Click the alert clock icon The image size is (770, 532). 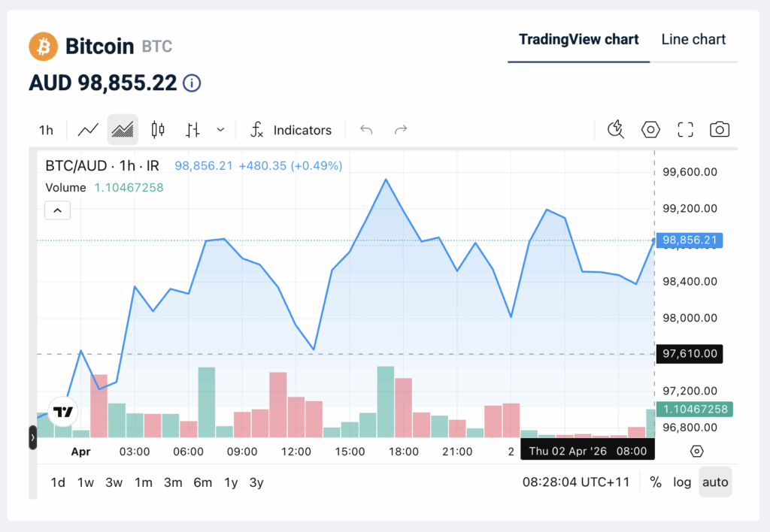click(x=615, y=129)
